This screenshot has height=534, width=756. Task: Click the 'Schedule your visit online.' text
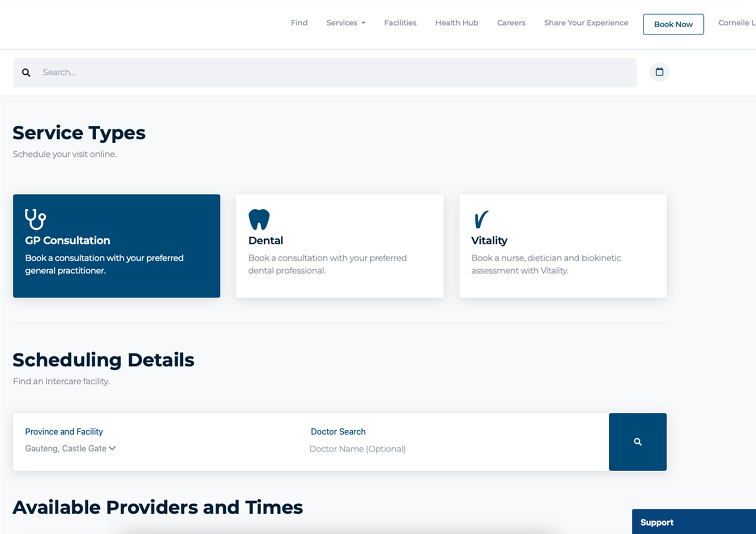coord(65,154)
